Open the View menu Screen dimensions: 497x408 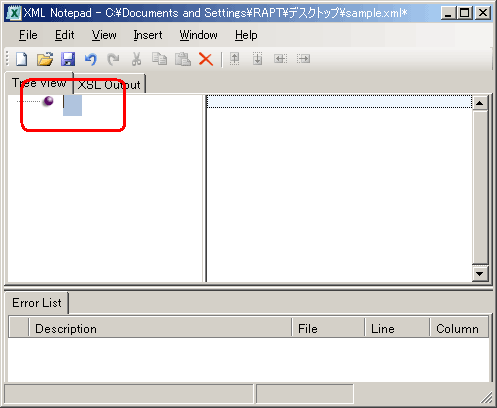point(104,35)
